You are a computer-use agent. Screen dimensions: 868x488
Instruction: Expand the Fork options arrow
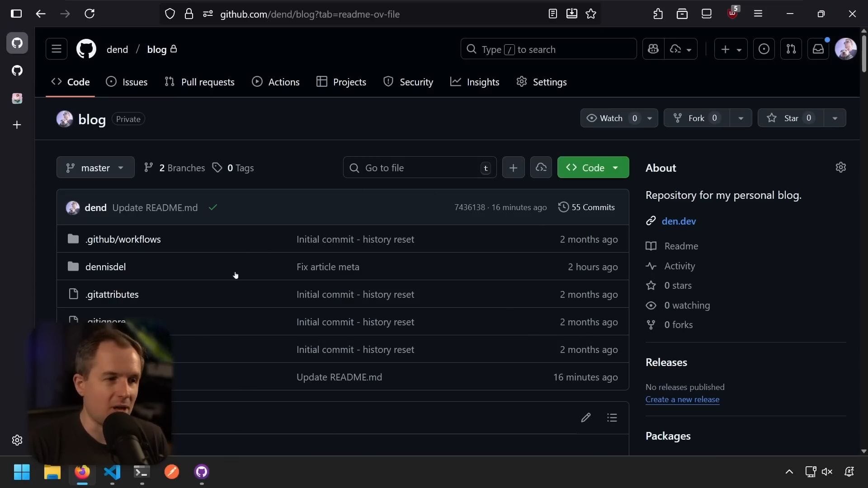coord(741,118)
